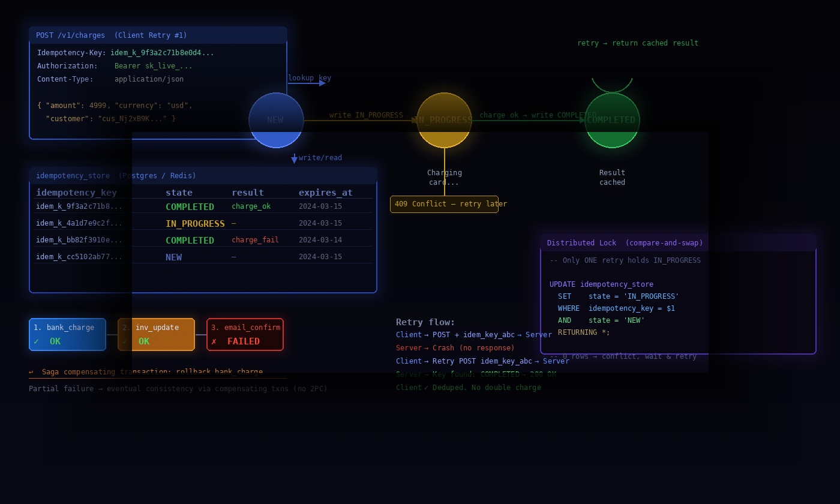This screenshot has height=504, width=840.
Task: Click the lookup key arrow label
Action: [310, 78]
